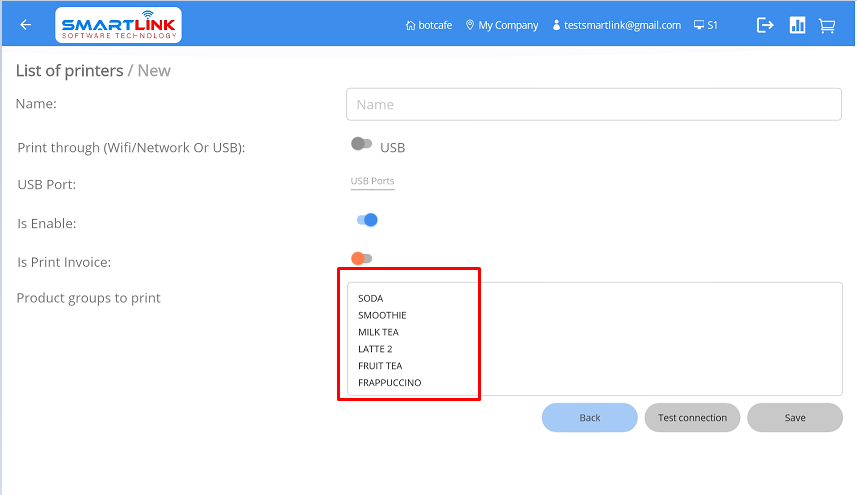Toggle the Is Print Invoice switch

pyautogui.click(x=361, y=259)
